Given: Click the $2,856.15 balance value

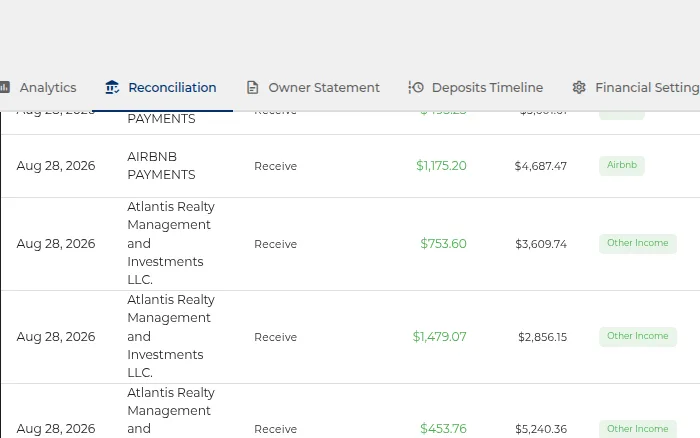Looking at the screenshot, I should 542,337.
